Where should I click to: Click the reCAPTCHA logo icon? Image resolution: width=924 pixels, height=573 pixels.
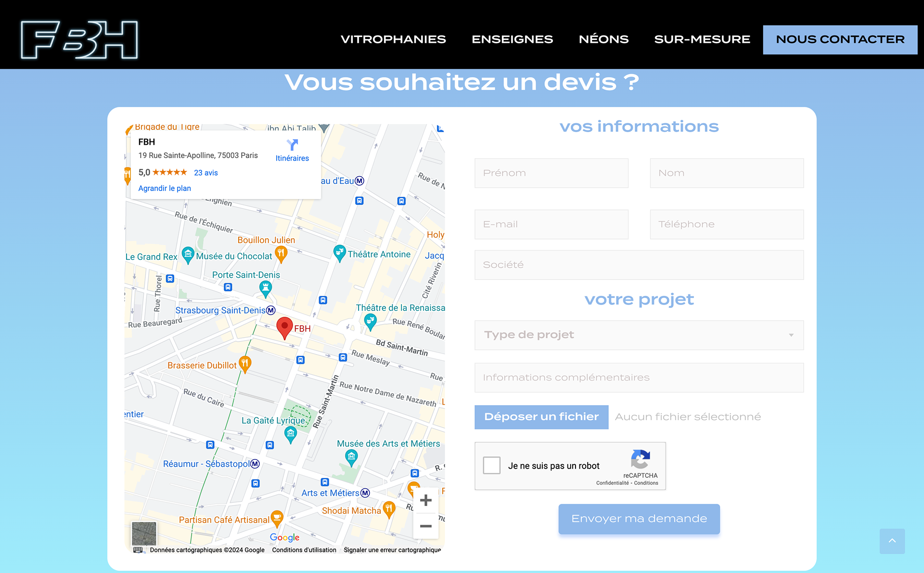tap(641, 459)
